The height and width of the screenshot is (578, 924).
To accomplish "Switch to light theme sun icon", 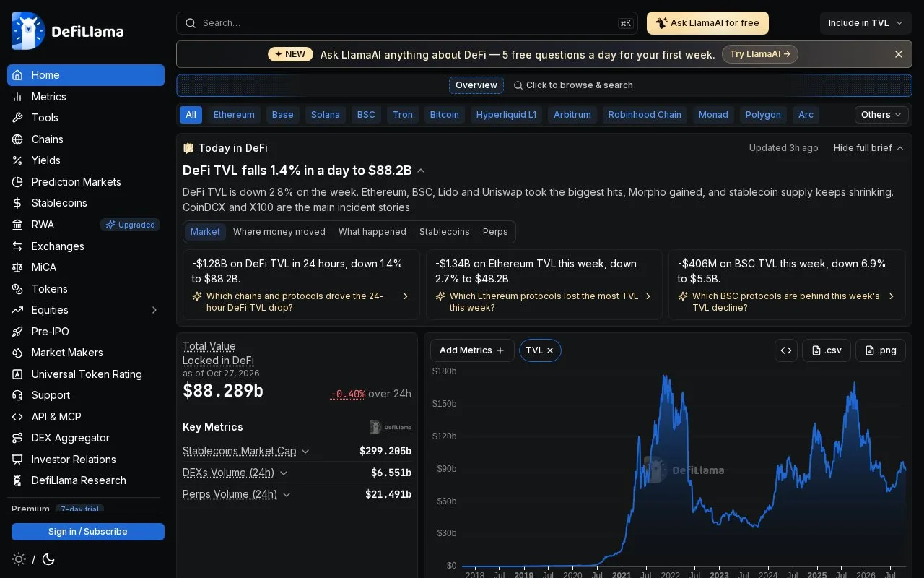I will click(19, 559).
